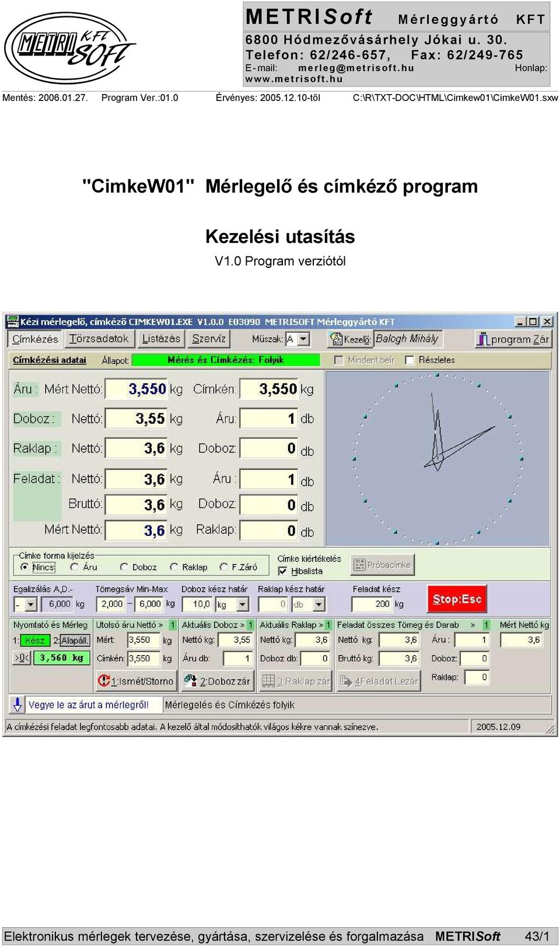Screen dimensions: 560x947
Task: Click the green 3,560 kg scale readout
Action: click(61, 658)
